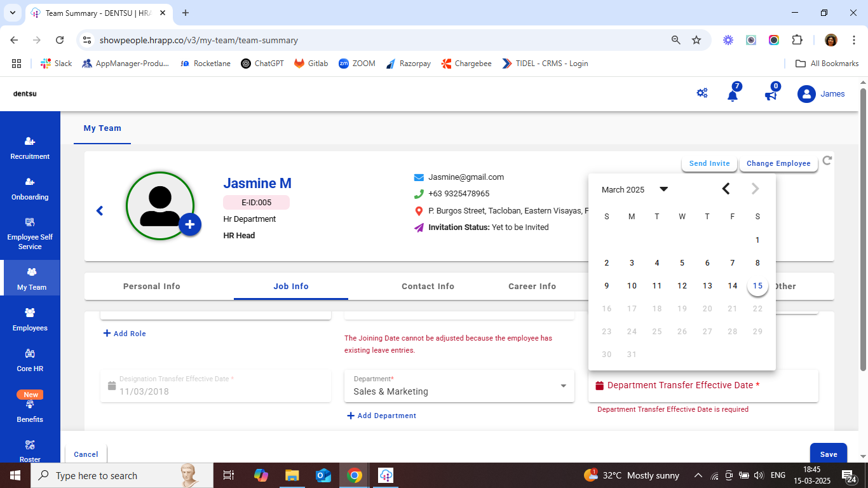Select 15 in the calendar
868x488 pixels.
(757, 286)
